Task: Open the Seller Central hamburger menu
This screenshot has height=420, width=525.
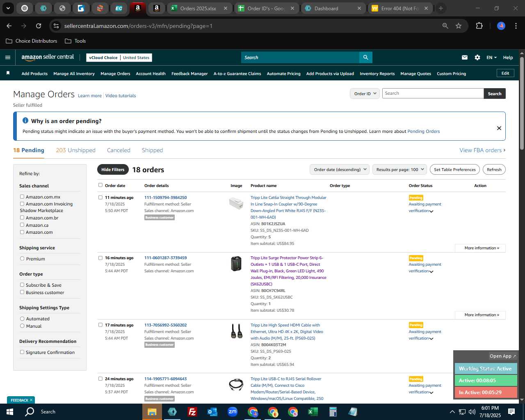Action: [x=7, y=57]
